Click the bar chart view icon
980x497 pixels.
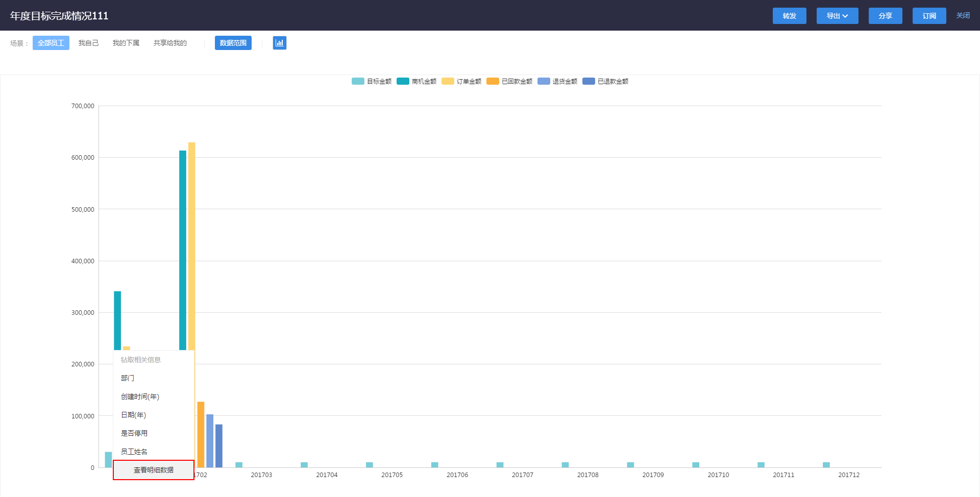[279, 43]
